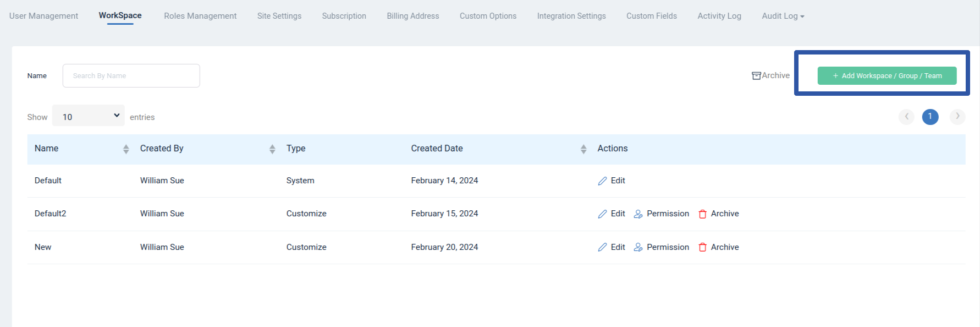Image resolution: width=980 pixels, height=327 pixels.
Task: Open the User Management tab
Action: [43, 16]
